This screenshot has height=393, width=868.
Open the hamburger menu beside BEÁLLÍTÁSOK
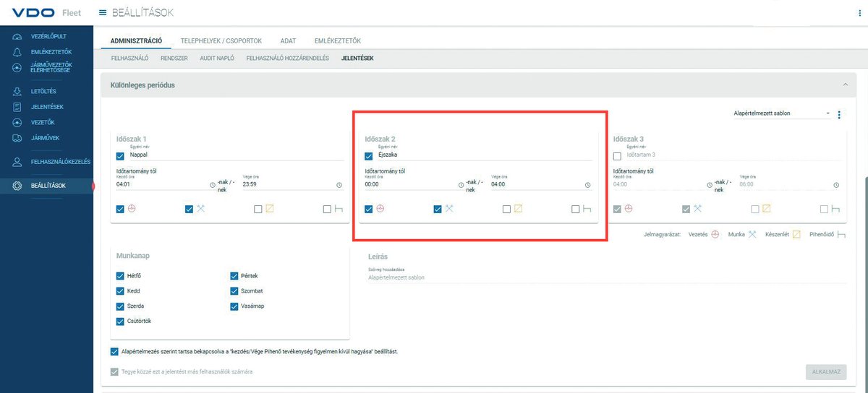point(102,13)
